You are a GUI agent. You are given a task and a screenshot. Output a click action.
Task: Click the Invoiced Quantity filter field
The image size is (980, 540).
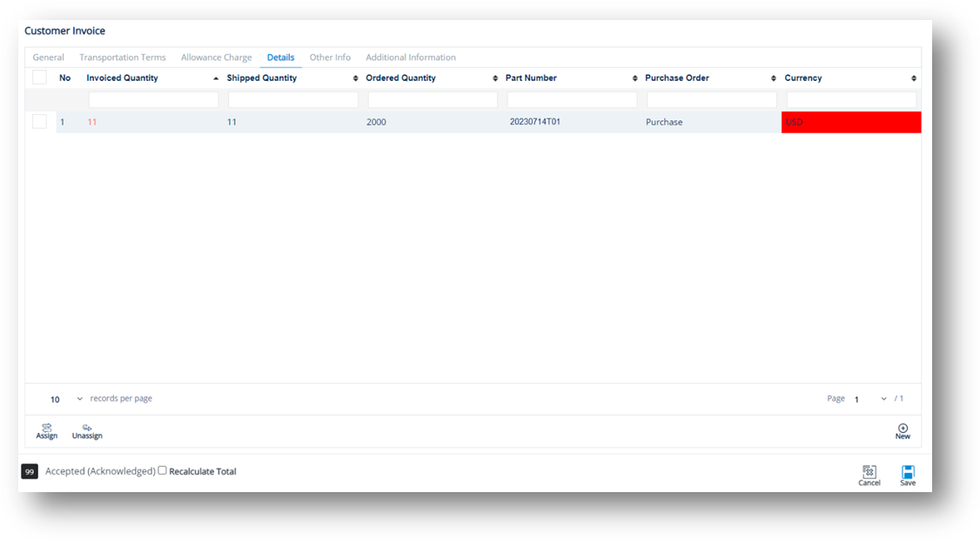[153, 99]
